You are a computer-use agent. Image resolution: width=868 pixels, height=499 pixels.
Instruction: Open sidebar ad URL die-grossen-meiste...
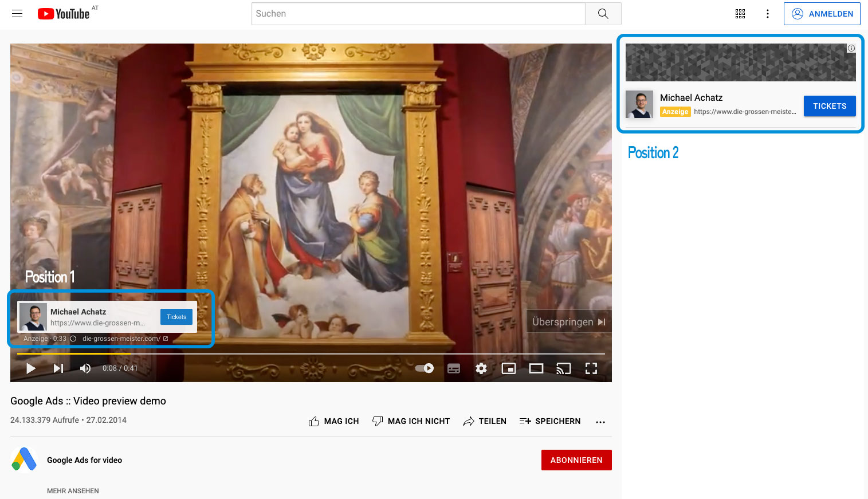(745, 112)
